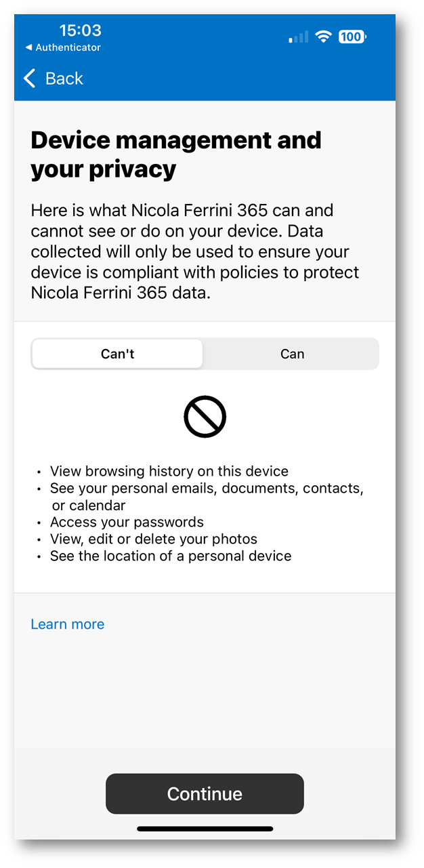Screen dimensions: 424x868
Task: Tap the Authenticator return-arrow in status bar
Action: (x=28, y=47)
